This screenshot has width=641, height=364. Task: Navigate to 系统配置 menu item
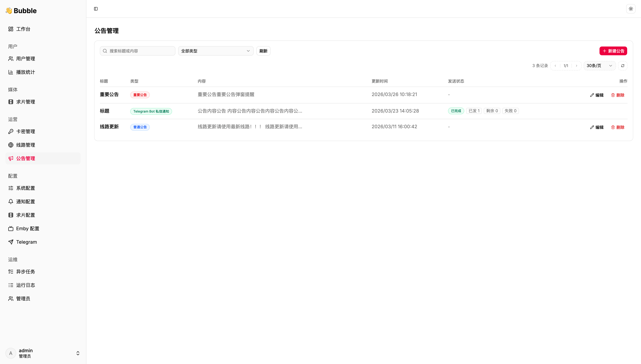coord(25,188)
